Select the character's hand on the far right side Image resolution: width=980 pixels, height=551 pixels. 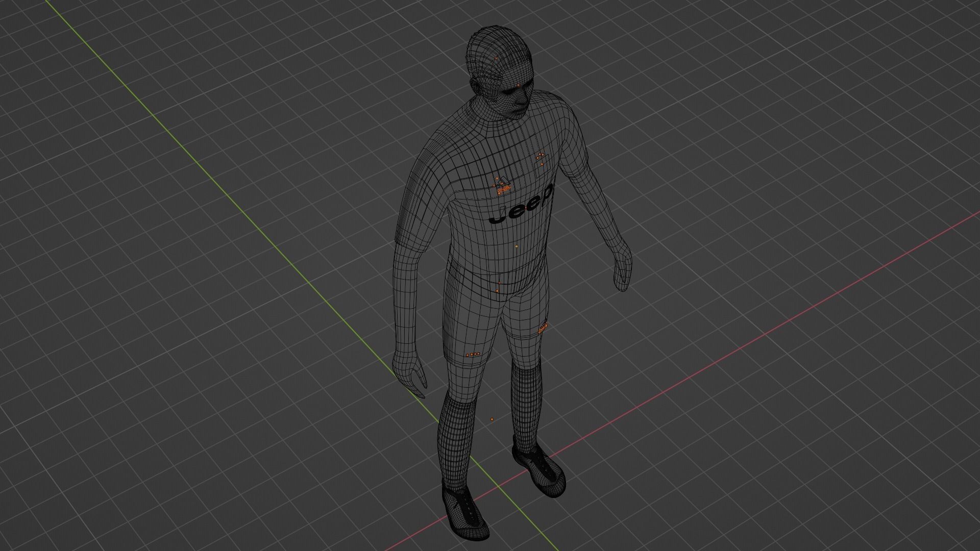622,266
